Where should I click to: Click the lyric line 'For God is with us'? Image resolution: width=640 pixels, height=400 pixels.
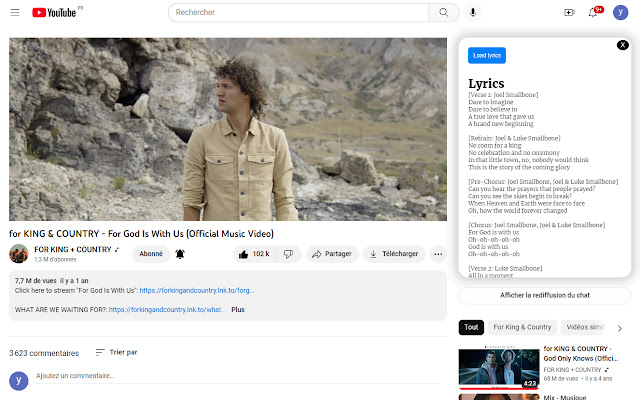click(493, 232)
